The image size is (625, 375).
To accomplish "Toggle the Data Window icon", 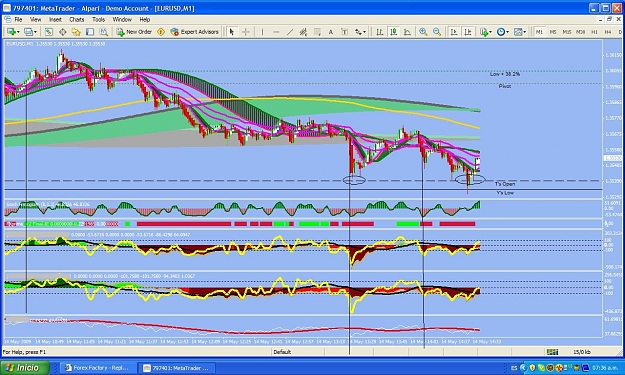I will pyautogui.click(x=63, y=32).
